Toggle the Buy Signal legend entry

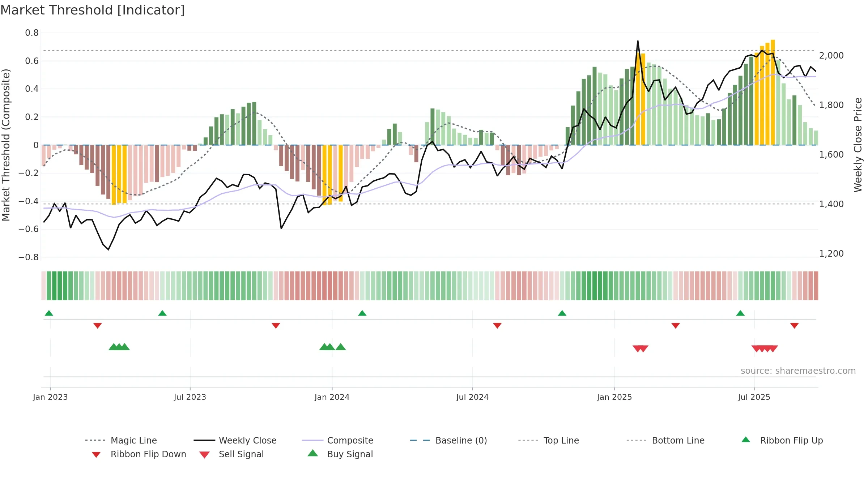(x=340, y=454)
